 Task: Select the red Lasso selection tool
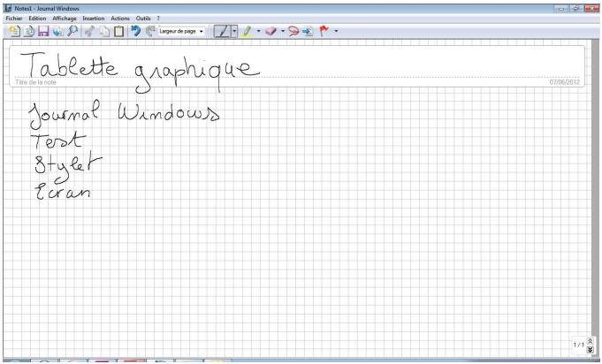[293, 31]
